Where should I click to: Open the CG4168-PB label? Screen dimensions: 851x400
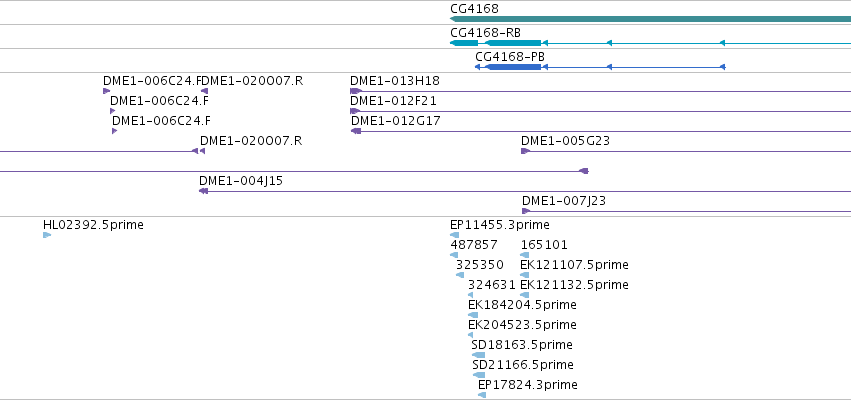coord(510,56)
